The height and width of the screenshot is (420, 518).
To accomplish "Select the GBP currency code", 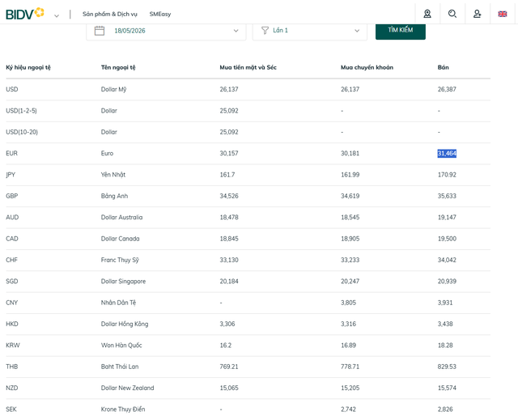I will click(x=12, y=196).
